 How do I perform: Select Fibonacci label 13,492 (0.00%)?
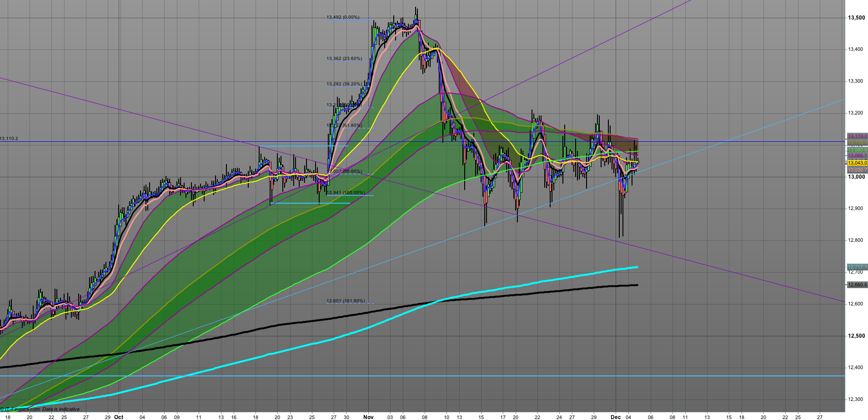(343, 17)
